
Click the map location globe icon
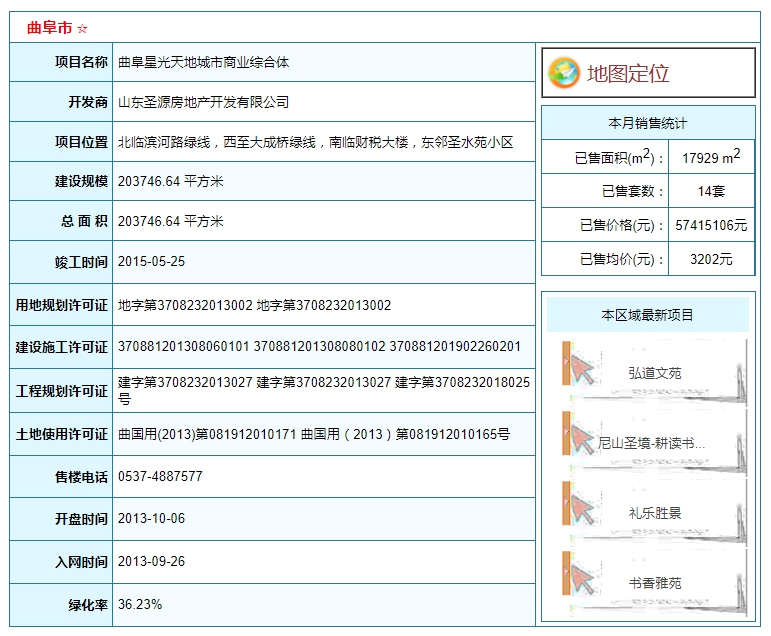pos(563,73)
